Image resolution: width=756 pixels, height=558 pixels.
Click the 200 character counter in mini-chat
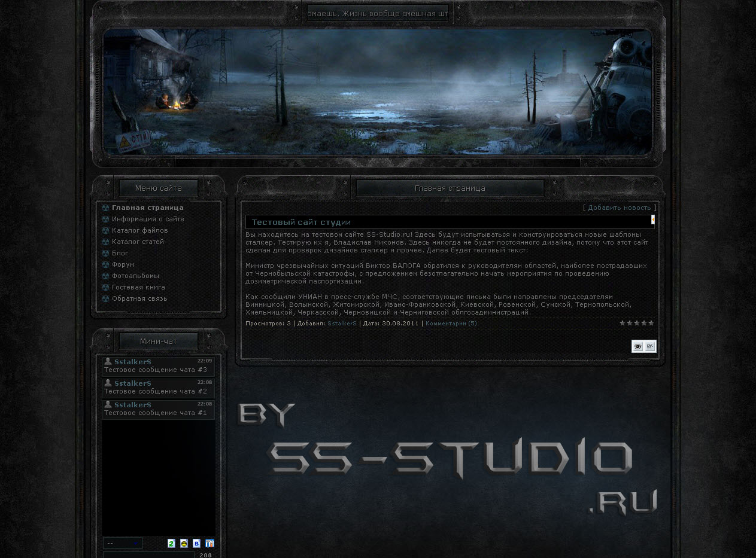205,555
